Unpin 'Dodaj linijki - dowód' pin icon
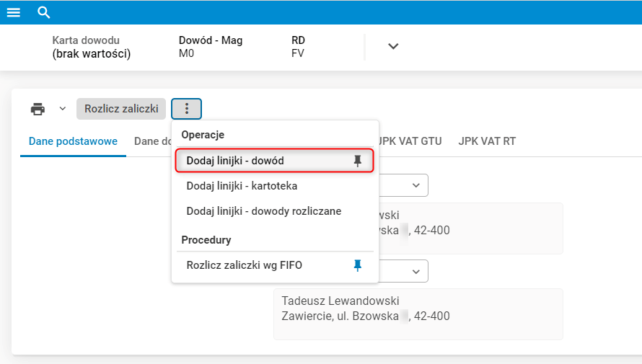 pyautogui.click(x=357, y=161)
